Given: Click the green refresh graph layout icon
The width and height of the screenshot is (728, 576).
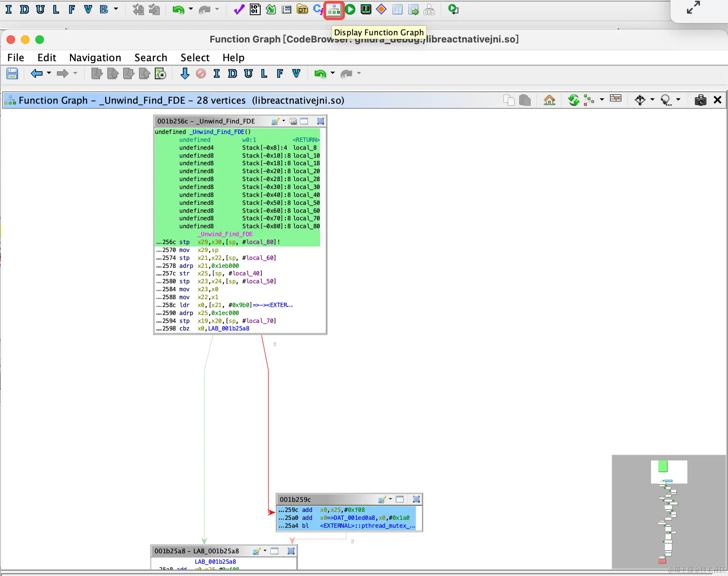Looking at the screenshot, I should (x=574, y=100).
